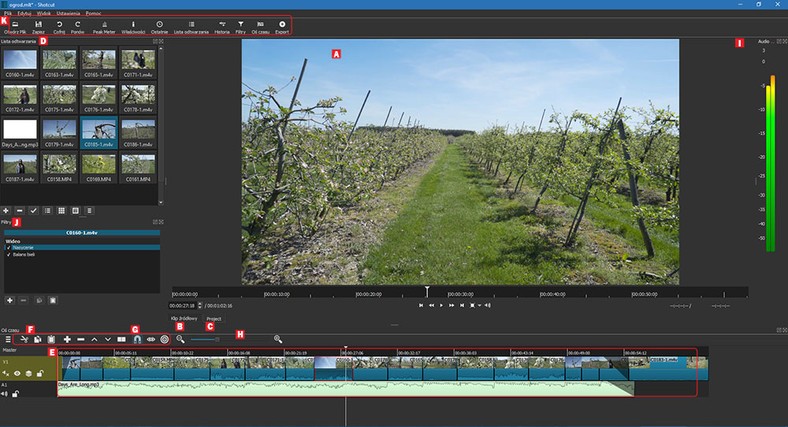Click the Otwórz Plik toolbar icon
The image size is (788, 427).
pyautogui.click(x=15, y=26)
